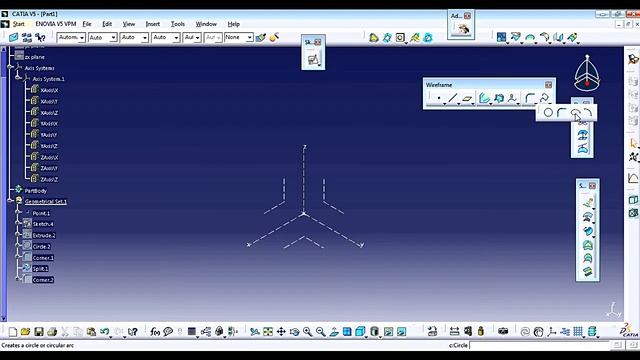Screen dimensions: 640x360
Task: Collapse the Geometrical Set.1 node
Action: point(10,201)
